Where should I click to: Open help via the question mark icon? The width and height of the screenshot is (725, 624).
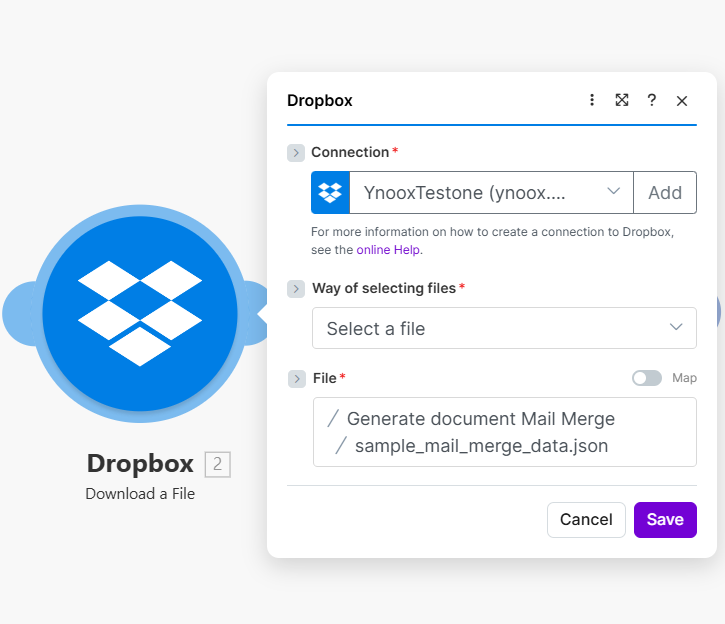coord(652,100)
